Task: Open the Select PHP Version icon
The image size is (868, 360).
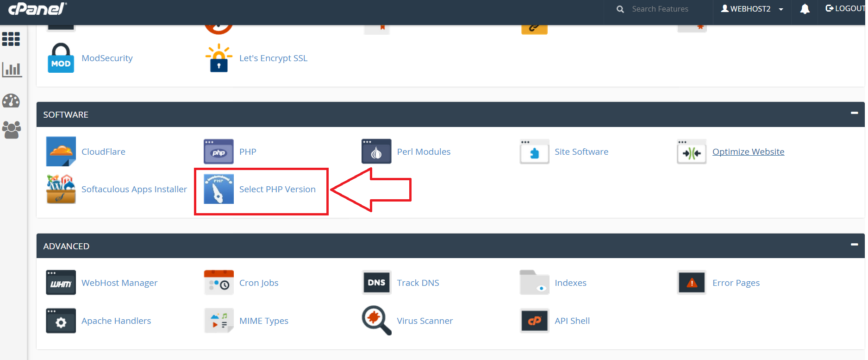Action: [219, 189]
